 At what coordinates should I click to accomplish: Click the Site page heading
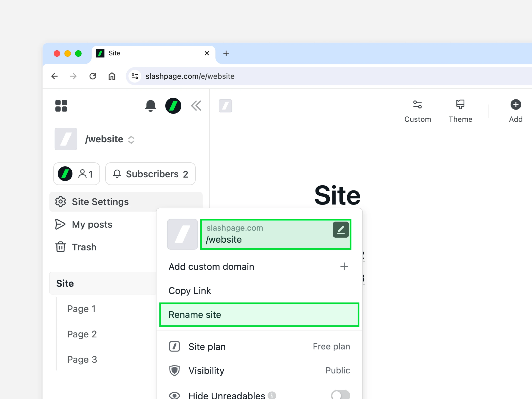[337, 195]
